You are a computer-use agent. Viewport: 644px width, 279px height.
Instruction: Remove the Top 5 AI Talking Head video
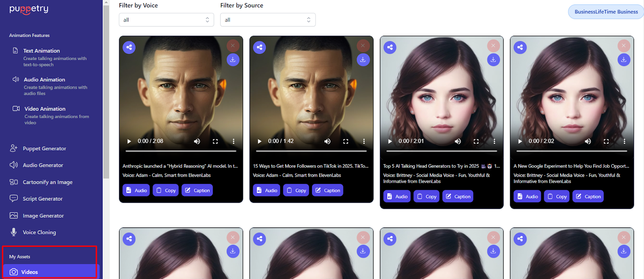pyautogui.click(x=493, y=46)
